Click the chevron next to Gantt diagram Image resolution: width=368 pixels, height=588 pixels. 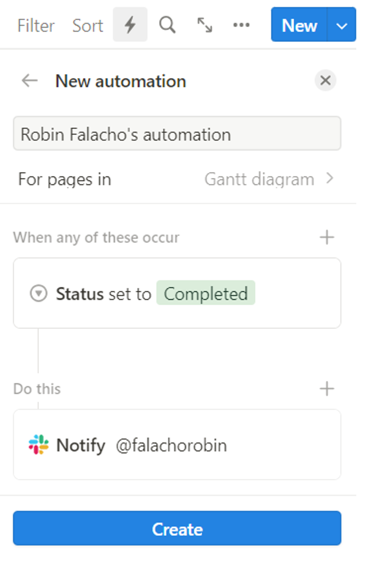click(330, 178)
